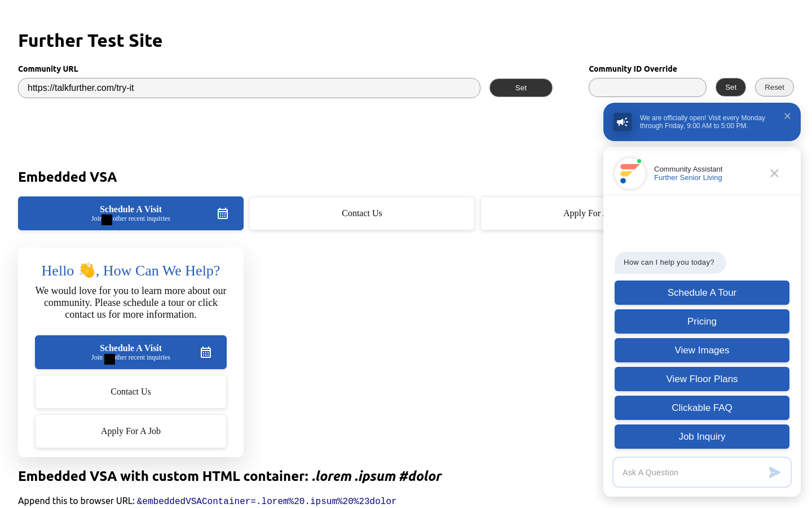The height and width of the screenshot is (508, 812).
Task: Close the Community Assistant chat panel
Action: 774,173
